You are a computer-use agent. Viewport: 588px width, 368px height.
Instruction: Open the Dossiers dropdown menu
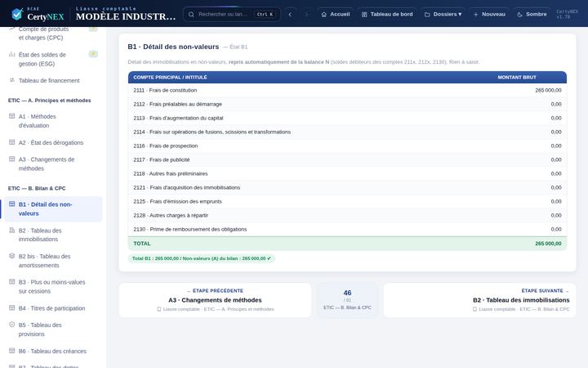point(443,14)
